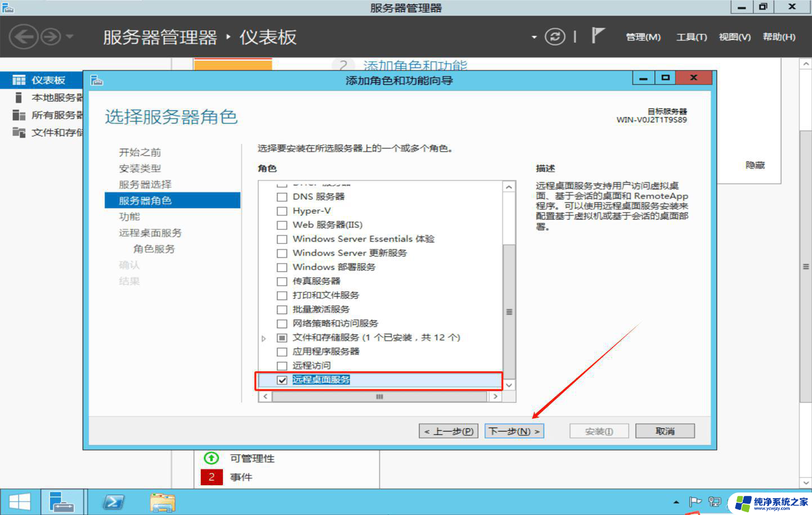This screenshot has width=812, height=515.
Task: Open PowerShell from taskbar
Action: point(114,502)
